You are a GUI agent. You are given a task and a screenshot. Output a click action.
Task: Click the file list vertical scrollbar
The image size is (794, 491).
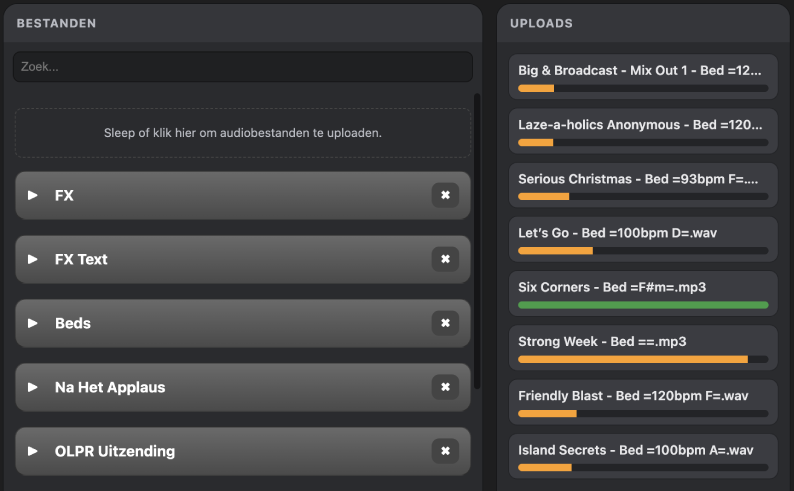[x=477, y=240]
